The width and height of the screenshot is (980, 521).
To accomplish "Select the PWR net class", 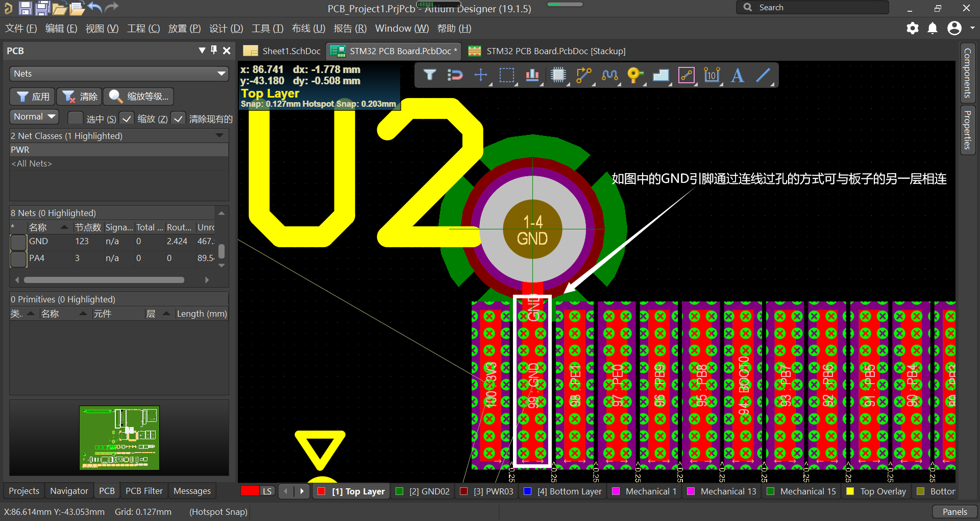I will (119, 150).
